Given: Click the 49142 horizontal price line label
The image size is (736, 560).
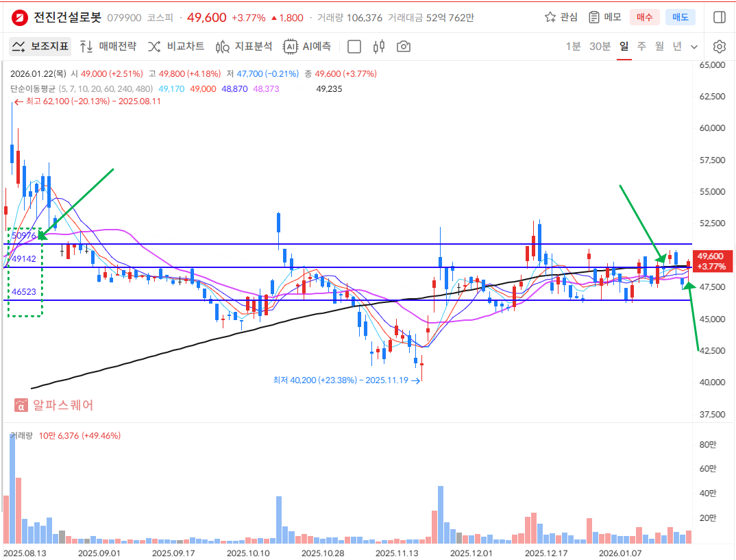Looking at the screenshot, I should (24, 258).
